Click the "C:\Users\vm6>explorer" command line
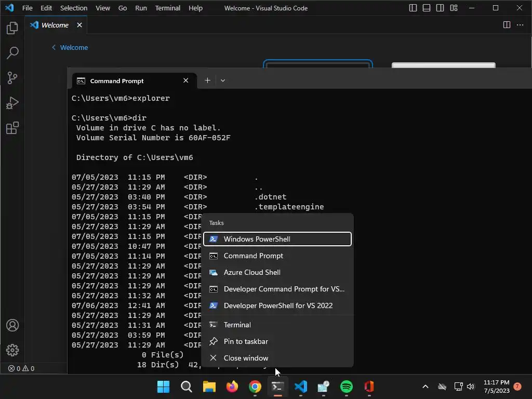 coord(121,98)
